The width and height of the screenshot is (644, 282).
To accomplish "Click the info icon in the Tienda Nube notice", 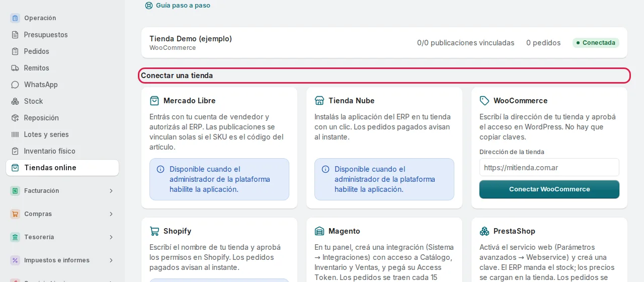I will click(326, 169).
